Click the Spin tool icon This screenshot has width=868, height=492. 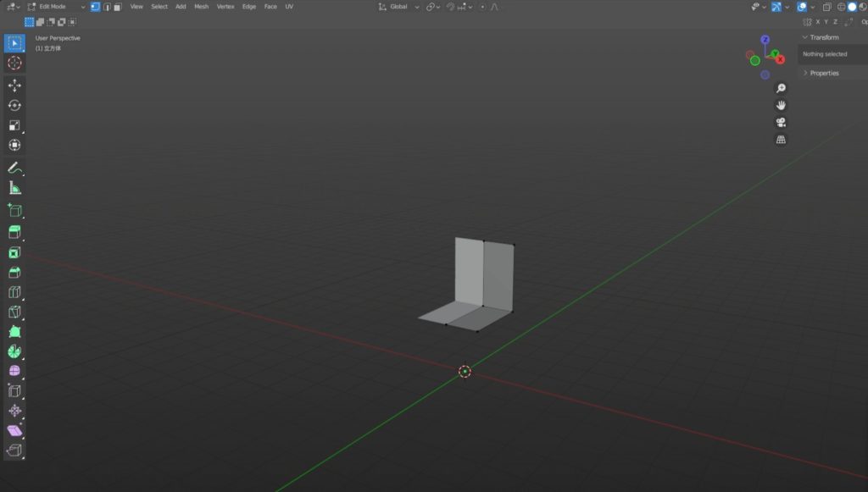tap(14, 351)
